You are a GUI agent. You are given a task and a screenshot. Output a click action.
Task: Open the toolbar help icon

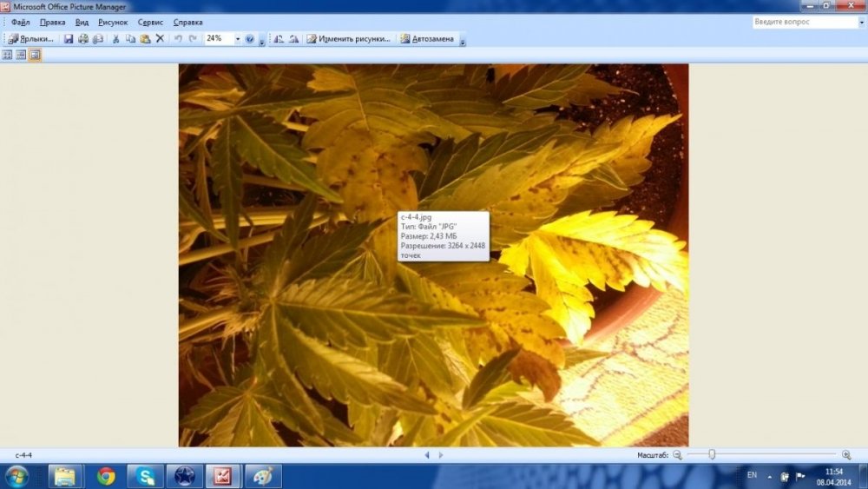pyautogui.click(x=250, y=39)
